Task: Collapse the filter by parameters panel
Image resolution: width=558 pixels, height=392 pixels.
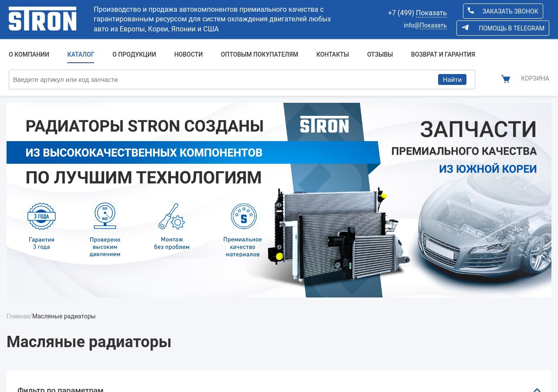Action: click(x=537, y=390)
